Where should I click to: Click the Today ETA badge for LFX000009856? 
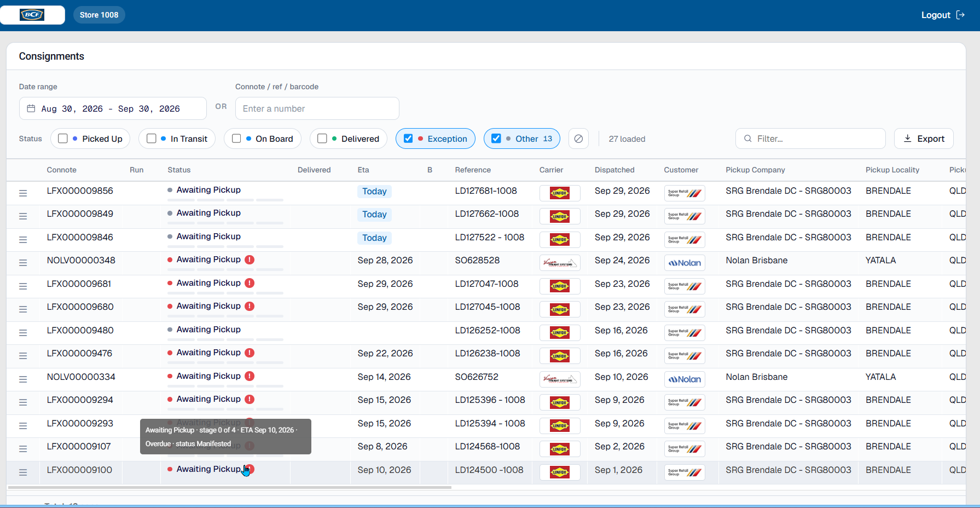point(374,191)
